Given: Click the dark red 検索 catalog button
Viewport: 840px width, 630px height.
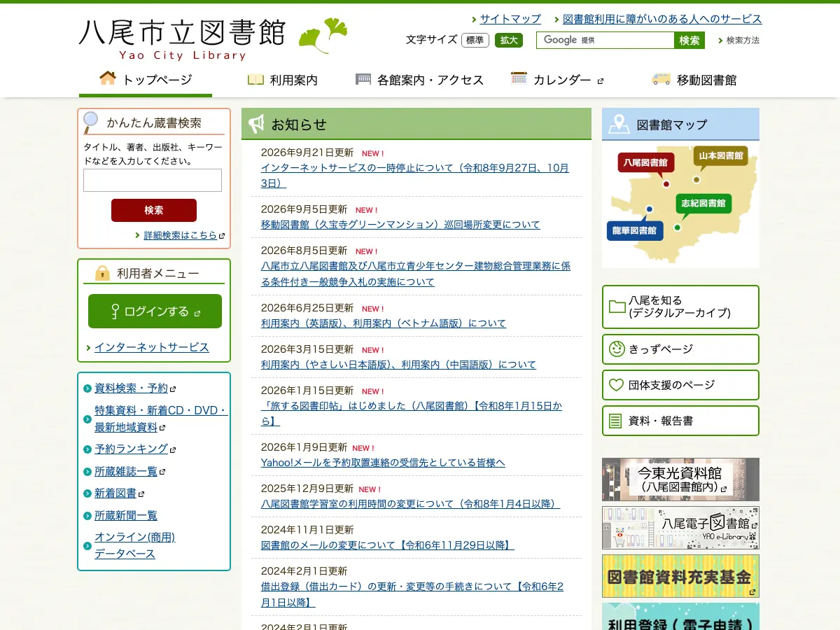Looking at the screenshot, I should tap(154, 210).
